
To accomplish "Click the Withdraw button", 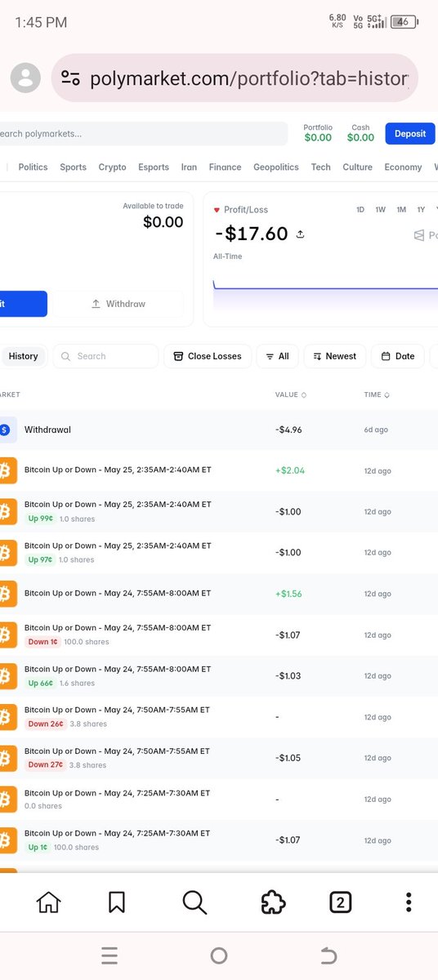I will coord(118,304).
